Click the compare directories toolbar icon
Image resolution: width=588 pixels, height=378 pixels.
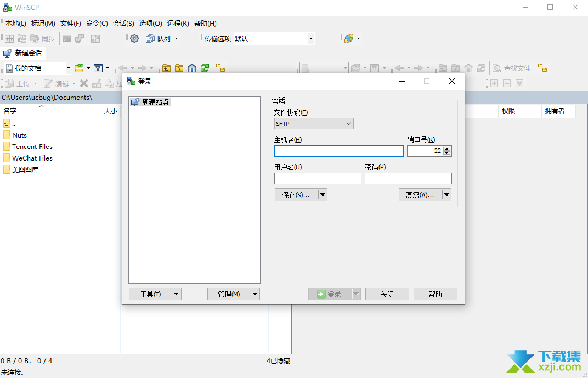9,38
